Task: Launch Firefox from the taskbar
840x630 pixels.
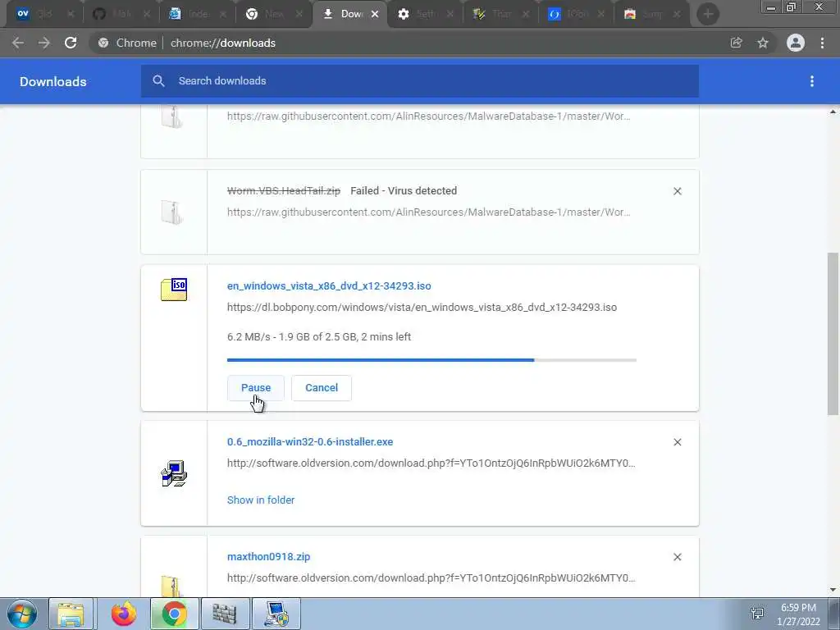Action: 124,614
